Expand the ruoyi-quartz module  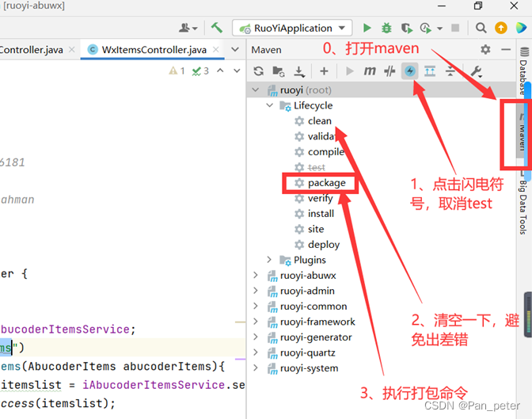pyautogui.click(x=256, y=352)
